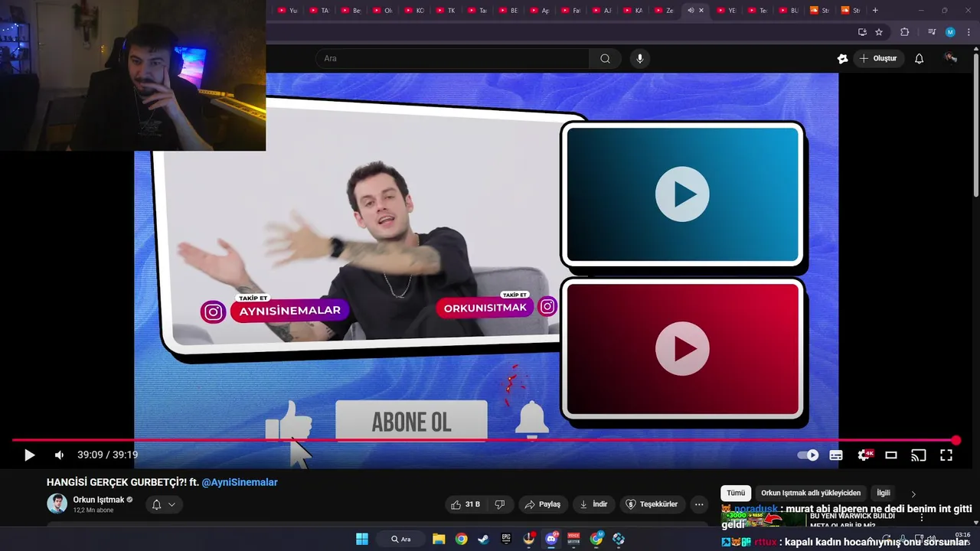The width and height of the screenshot is (980, 551).
Task: Share the video via Paylaş
Action: coord(542,504)
